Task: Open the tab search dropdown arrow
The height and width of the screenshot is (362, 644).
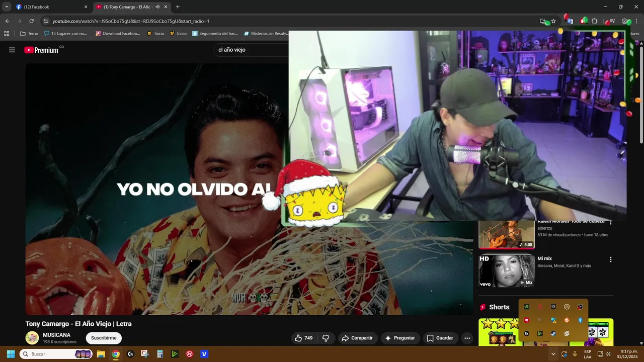Action: [7, 7]
